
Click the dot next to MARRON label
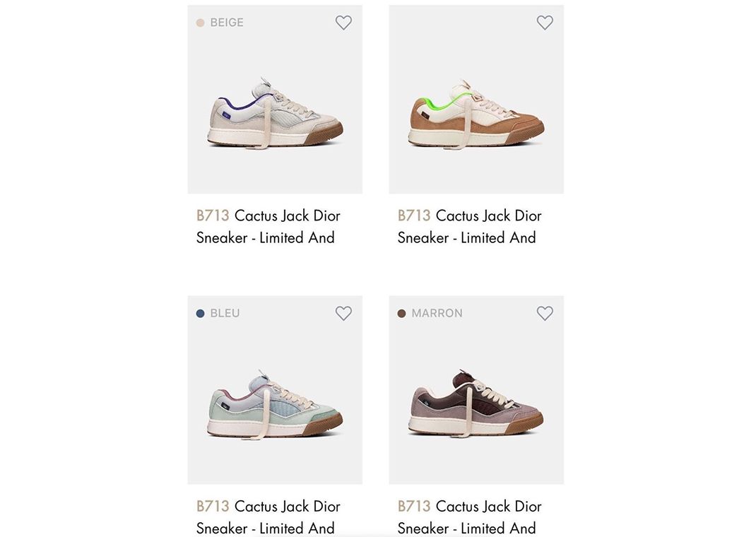click(401, 312)
